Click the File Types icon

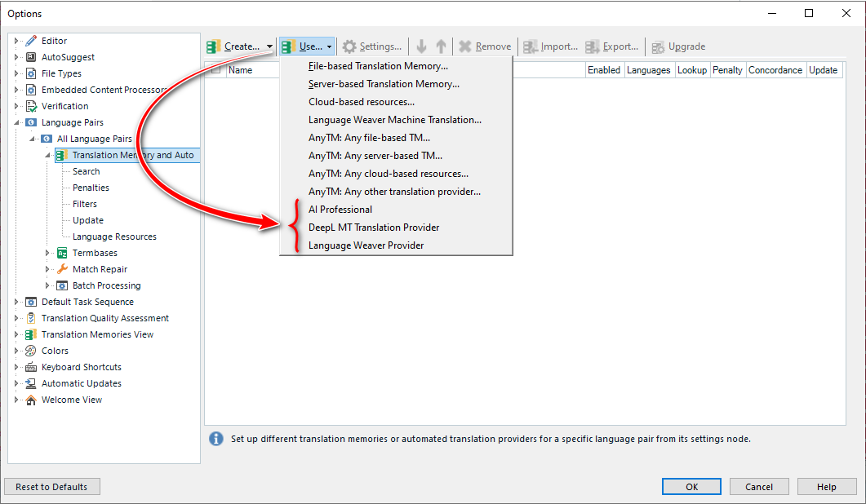[x=32, y=73]
